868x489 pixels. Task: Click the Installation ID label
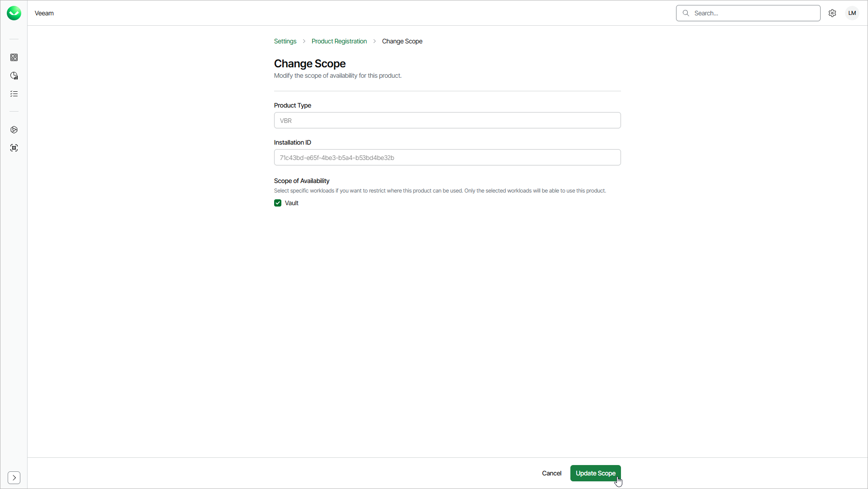pos(293,142)
